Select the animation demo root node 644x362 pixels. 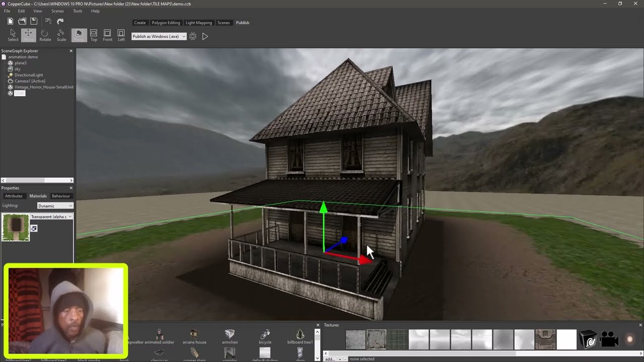[x=23, y=57]
